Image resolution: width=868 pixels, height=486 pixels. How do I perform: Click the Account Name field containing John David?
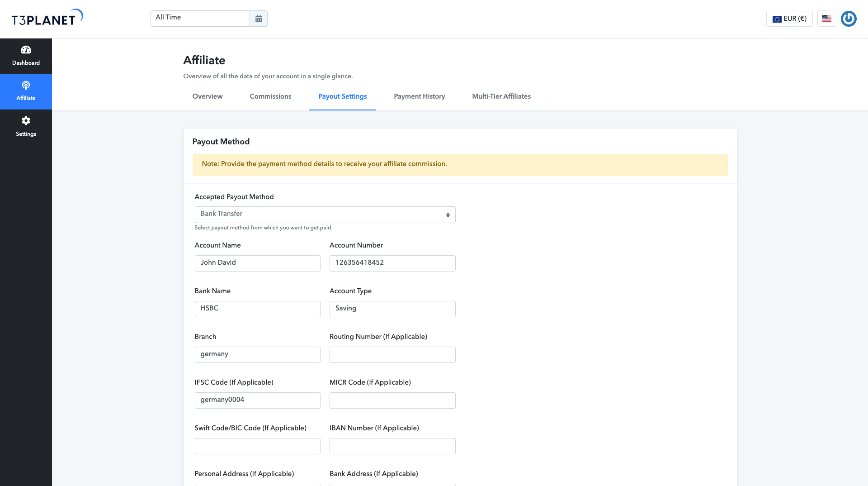[x=257, y=263]
